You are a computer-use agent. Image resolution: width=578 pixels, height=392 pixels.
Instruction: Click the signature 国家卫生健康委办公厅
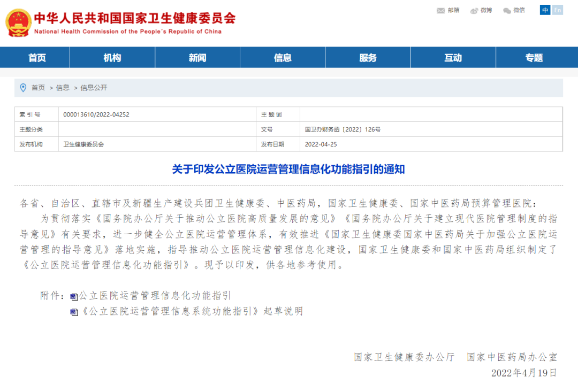tap(405, 357)
